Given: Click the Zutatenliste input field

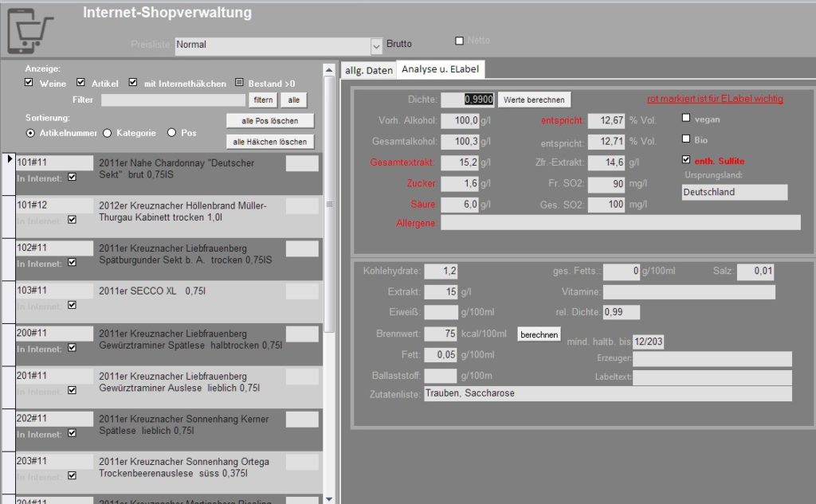Looking at the screenshot, I should click(x=607, y=393).
